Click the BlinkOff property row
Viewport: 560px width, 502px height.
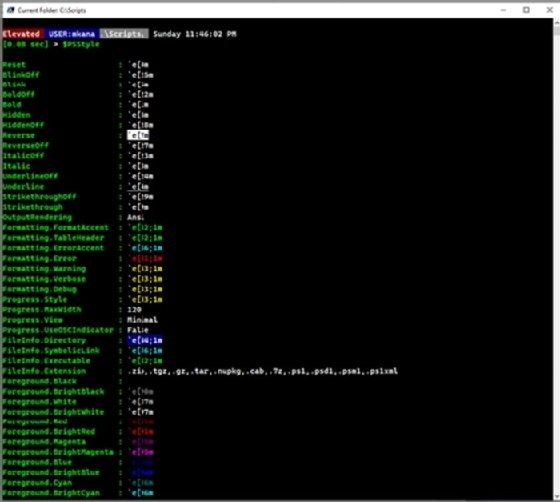tap(78, 75)
